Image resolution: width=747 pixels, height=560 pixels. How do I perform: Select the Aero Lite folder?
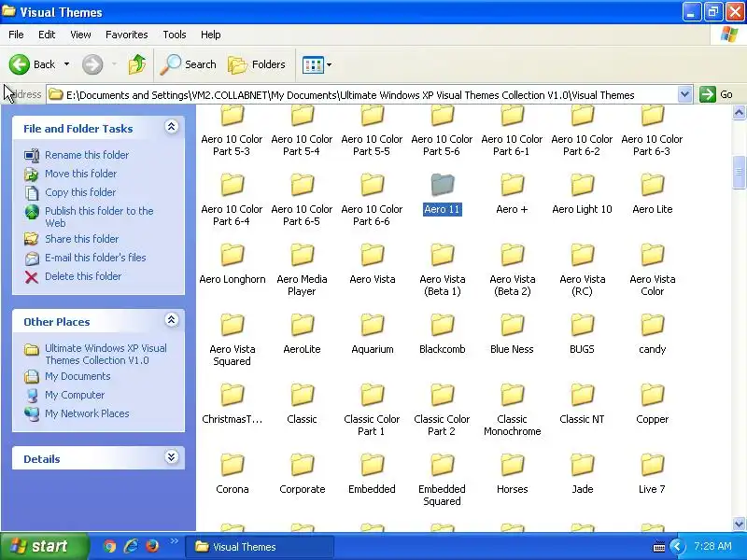click(652, 195)
